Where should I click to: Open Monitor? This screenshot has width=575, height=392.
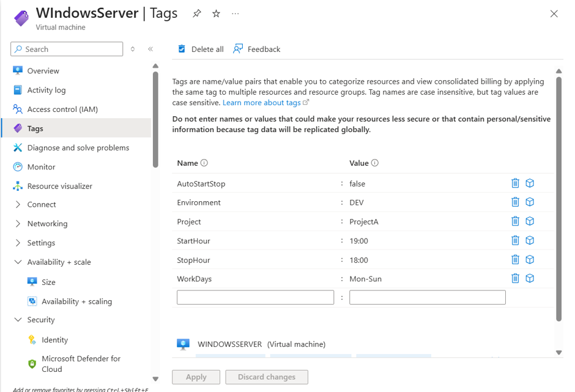(41, 167)
